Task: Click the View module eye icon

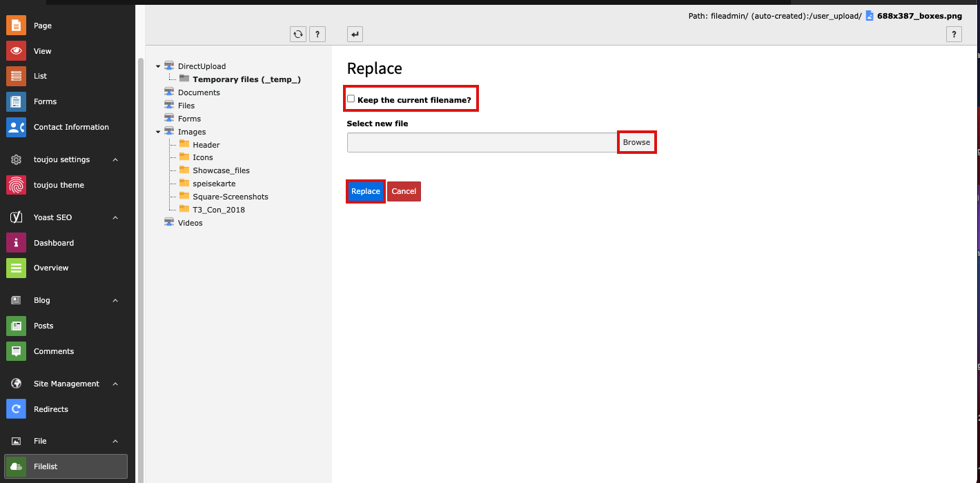Action: (17, 51)
